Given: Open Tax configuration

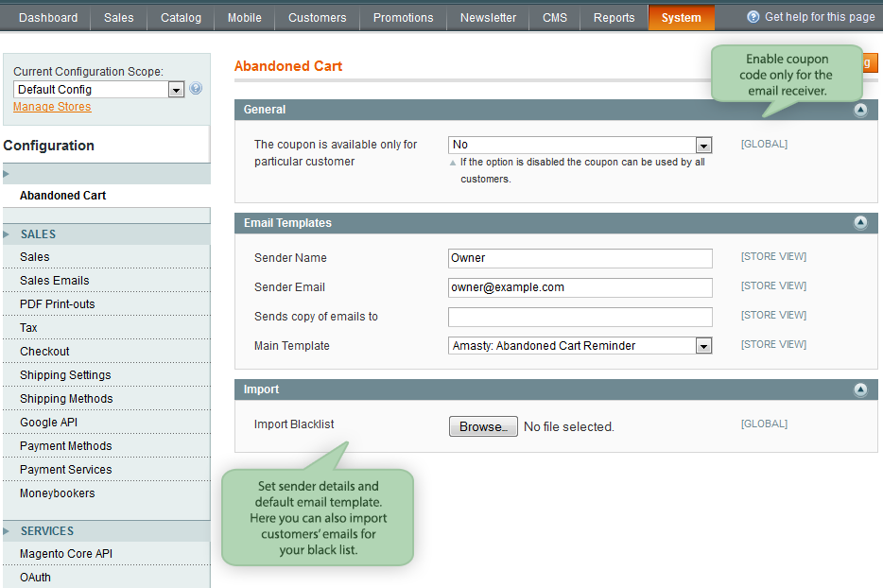Looking at the screenshot, I should (107, 328).
